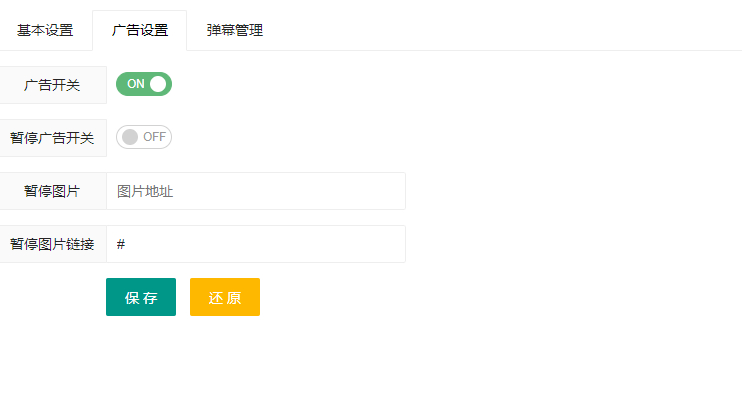Click the # character in the link field
The height and width of the screenshot is (397, 742).
pyautogui.click(x=121, y=244)
